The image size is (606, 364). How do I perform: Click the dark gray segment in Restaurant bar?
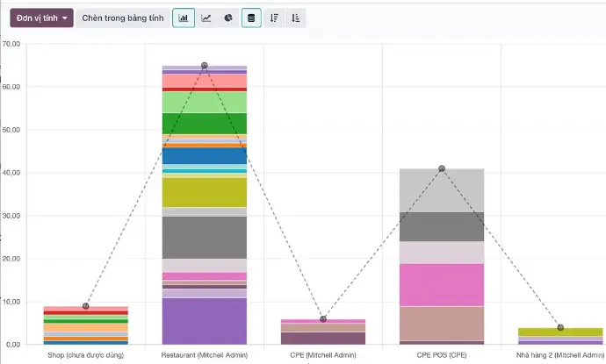(x=205, y=237)
